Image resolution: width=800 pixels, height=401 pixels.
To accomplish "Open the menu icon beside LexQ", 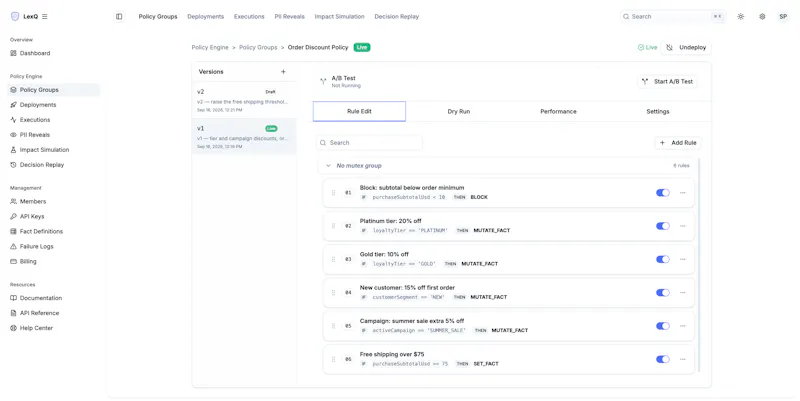I will click(45, 16).
